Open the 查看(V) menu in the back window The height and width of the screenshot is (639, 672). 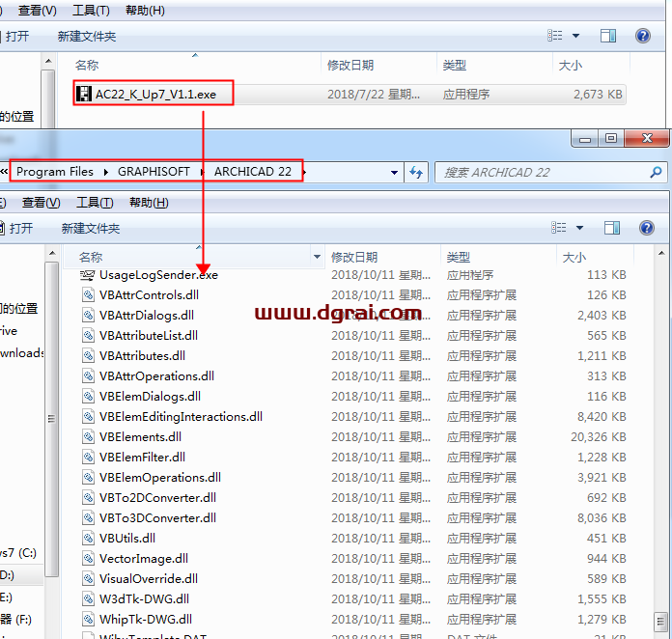[38, 11]
